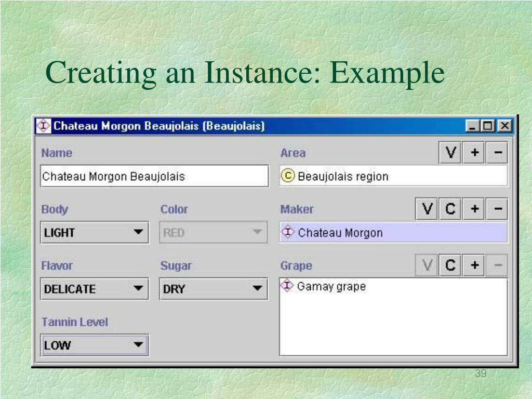This screenshot has height=399, width=532.
Task: Open the Flavor dropdown showing DELICATE
Action: 95,289
